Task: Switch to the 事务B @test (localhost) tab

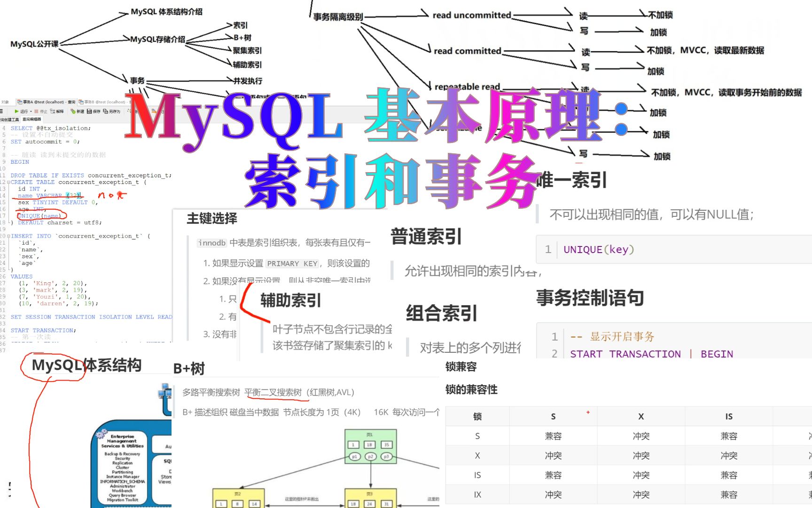Action: click(x=103, y=102)
